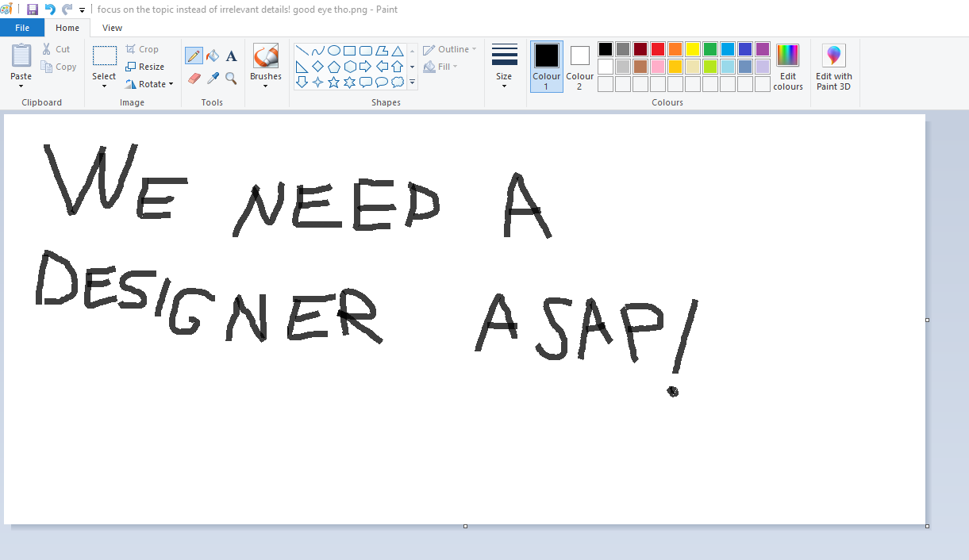
Task: Choose the Line shape
Action: click(302, 51)
